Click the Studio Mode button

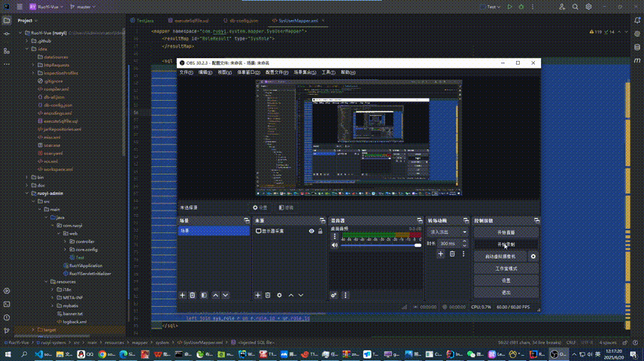coord(506,268)
